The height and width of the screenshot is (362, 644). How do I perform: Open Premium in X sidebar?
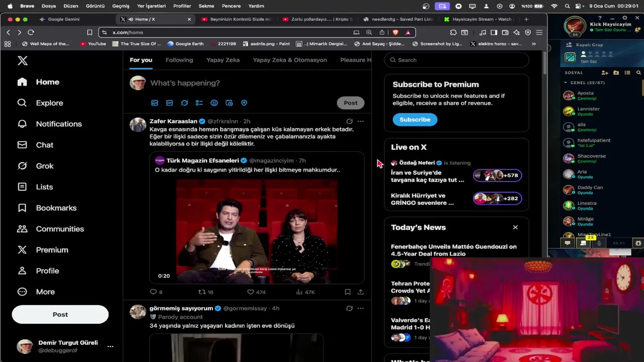43,250
